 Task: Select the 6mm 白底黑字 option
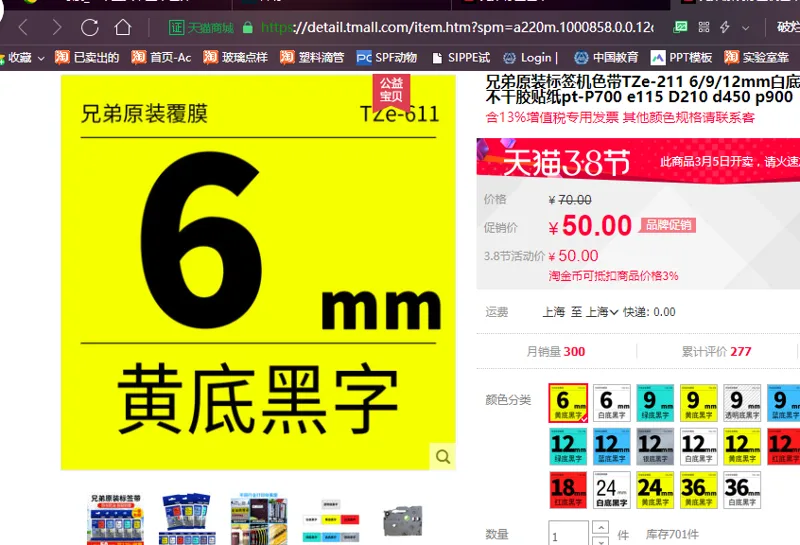612,403
